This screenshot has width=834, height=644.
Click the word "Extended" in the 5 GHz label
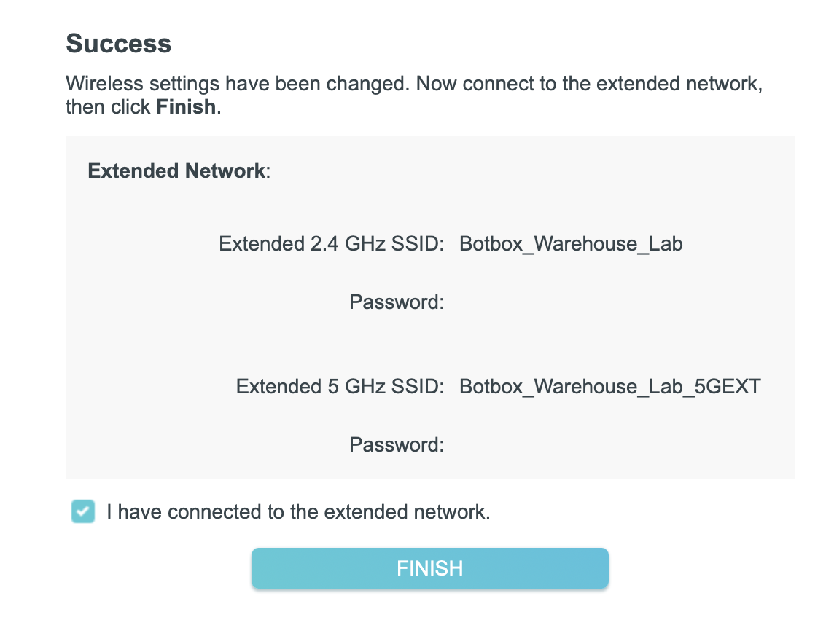(278, 386)
